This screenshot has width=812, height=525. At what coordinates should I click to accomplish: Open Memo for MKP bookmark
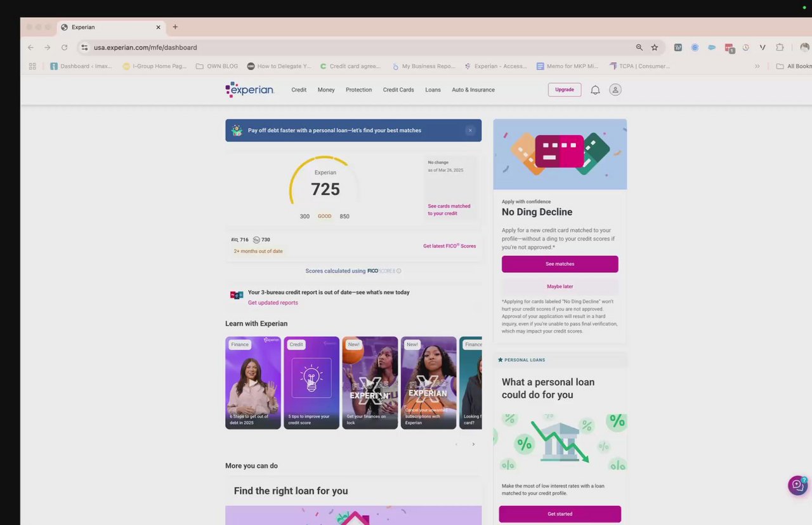tap(568, 66)
